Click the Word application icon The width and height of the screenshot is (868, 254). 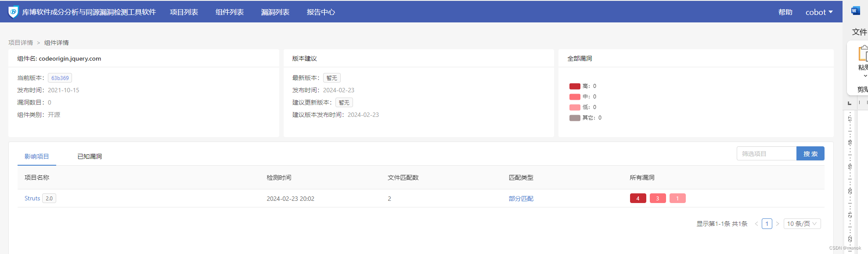[855, 11]
